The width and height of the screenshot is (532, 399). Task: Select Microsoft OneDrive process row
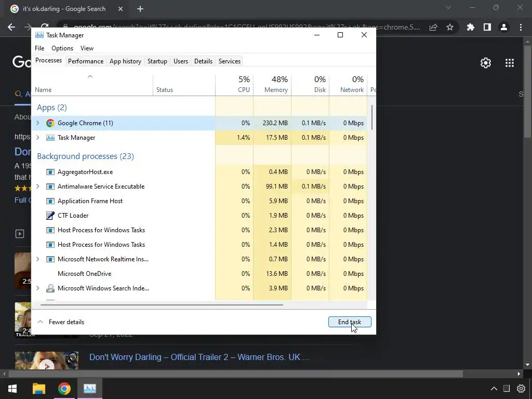click(x=200, y=274)
